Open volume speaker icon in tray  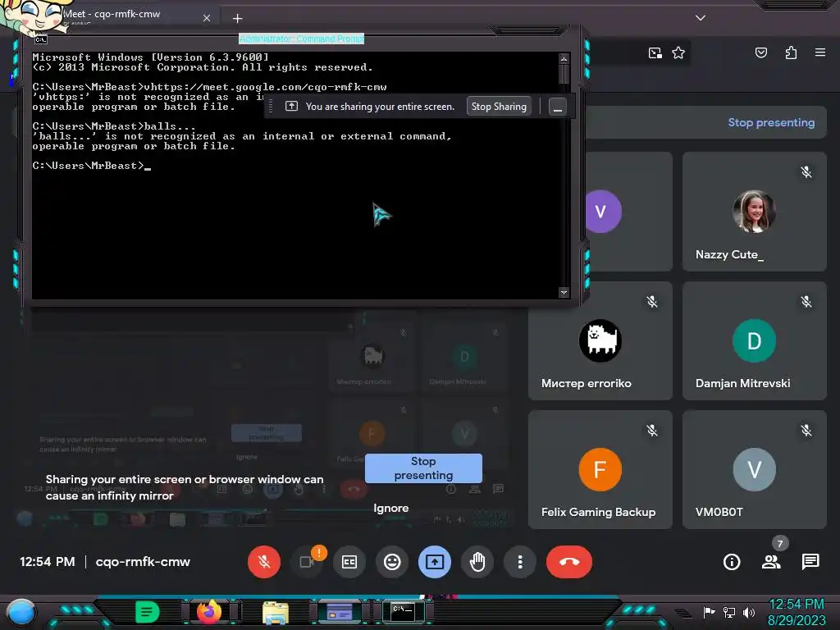[749, 612]
